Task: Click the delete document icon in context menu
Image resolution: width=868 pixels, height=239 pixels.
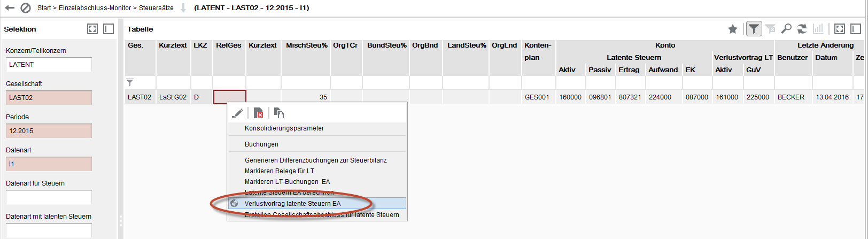Action: pos(259,113)
